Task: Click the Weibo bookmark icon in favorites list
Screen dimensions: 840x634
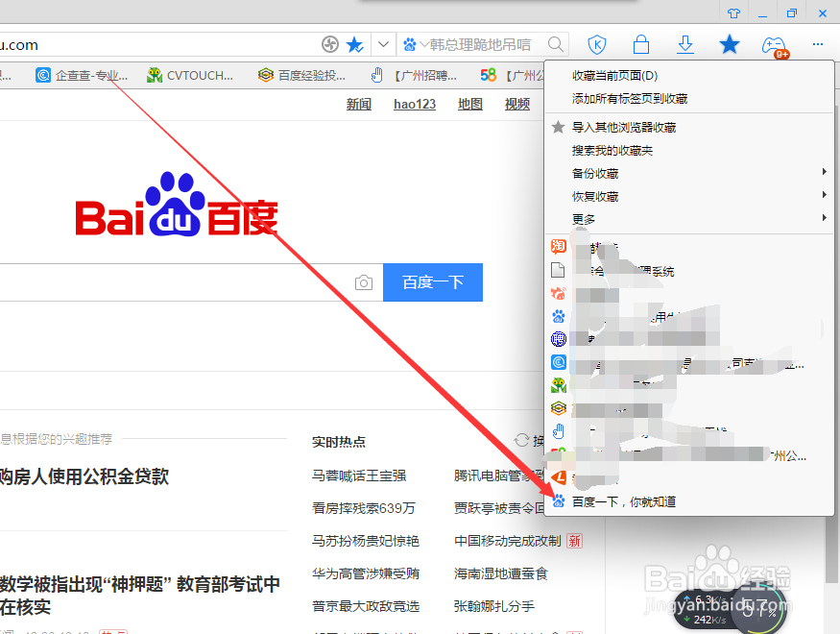Action: (558, 293)
